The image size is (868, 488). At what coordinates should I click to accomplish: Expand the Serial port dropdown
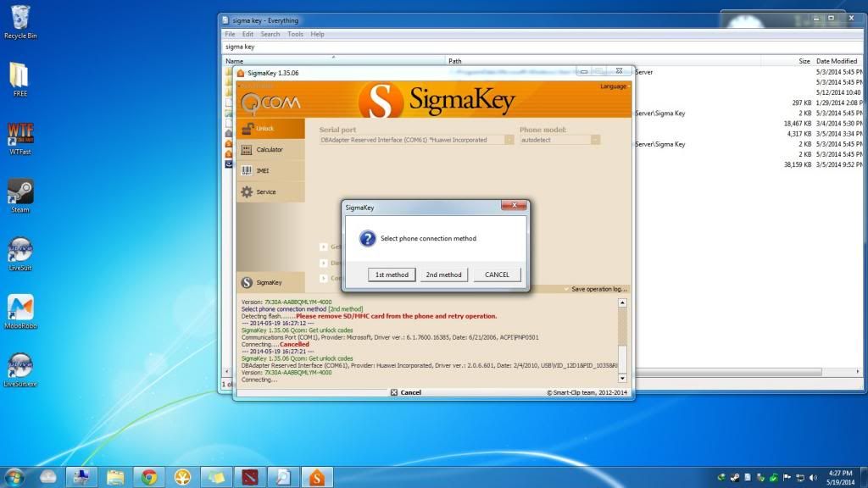coord(509,140)
